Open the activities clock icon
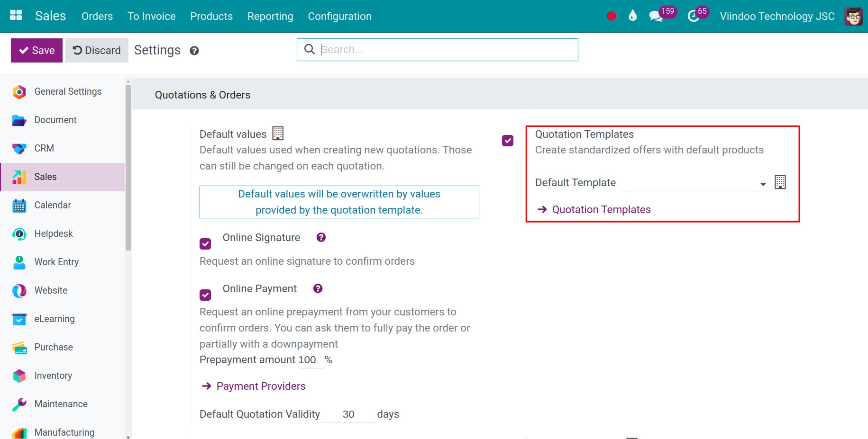 (x=693, y=17)
